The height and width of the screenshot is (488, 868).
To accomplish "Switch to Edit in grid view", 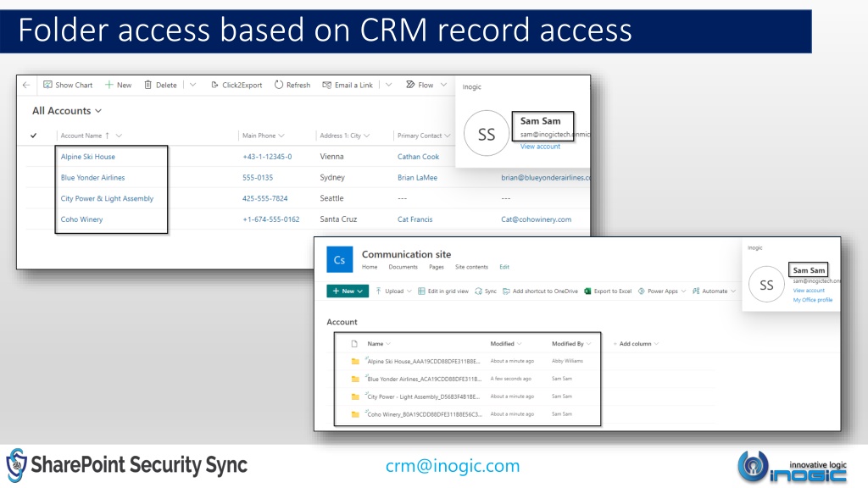I will click(x=442, y=291).
